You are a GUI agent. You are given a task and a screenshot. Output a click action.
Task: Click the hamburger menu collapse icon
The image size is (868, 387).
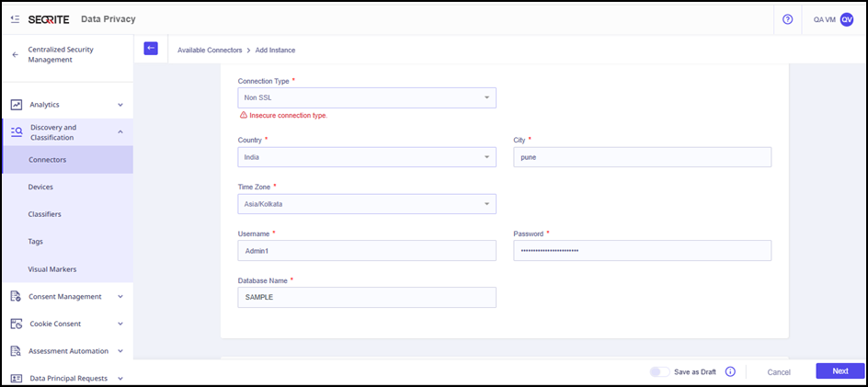(x=16, y=18)
